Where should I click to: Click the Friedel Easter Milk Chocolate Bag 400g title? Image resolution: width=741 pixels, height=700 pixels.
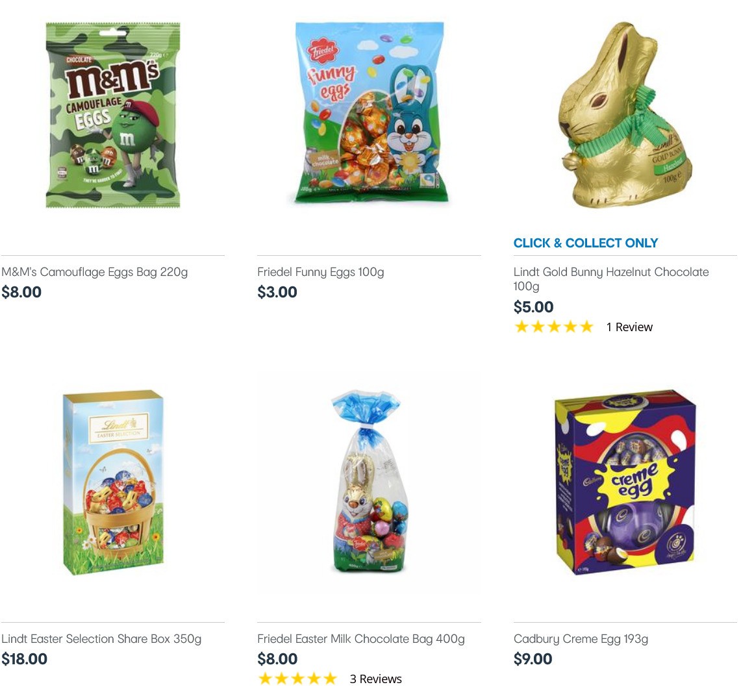pyautogui.click(x=360, y=639)
